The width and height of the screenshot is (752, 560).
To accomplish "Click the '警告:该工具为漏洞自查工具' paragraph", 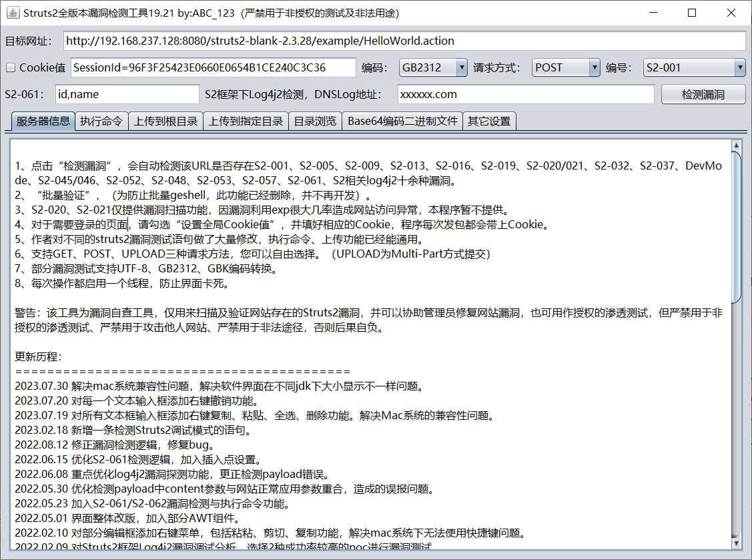I will click(x=368, y=320).
